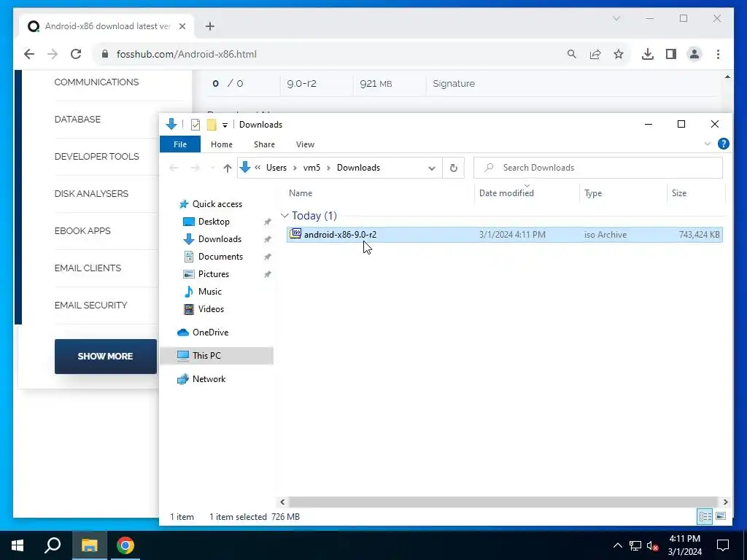Open taskbar search icon
The height and width of the screenshot is (560, 747).
[53, 545]
